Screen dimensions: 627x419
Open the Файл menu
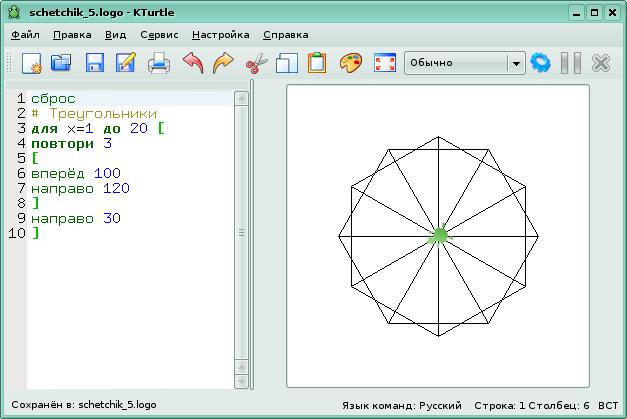(x=26, y=34)
